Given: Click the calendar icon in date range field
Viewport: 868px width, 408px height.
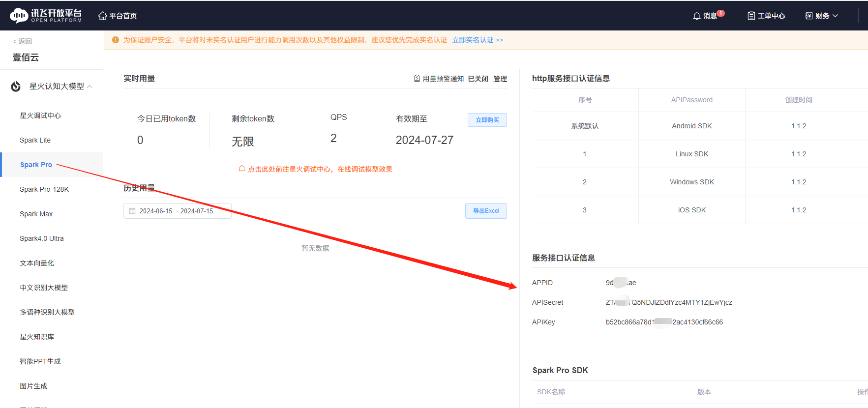Looking at the screenshot, I should click(132, 211).
